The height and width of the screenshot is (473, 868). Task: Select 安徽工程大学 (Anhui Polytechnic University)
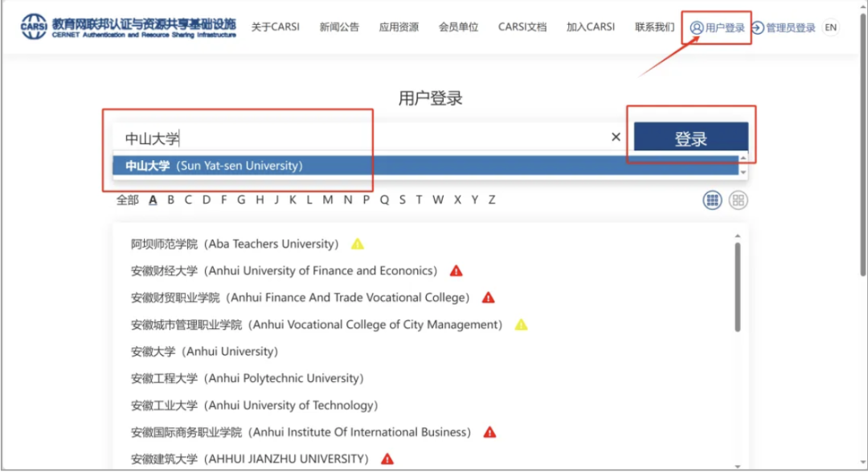click(x=248, y=378)
